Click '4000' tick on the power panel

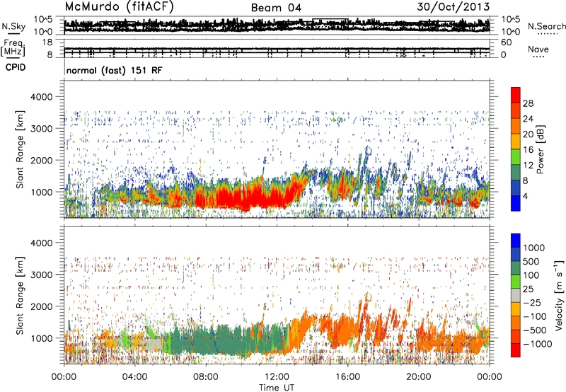coord(42,97)
